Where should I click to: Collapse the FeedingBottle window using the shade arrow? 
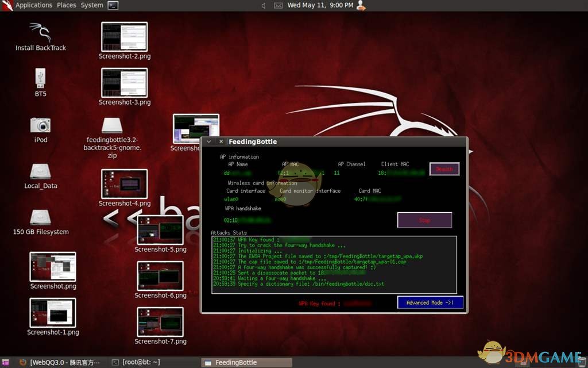coord(208,141)
